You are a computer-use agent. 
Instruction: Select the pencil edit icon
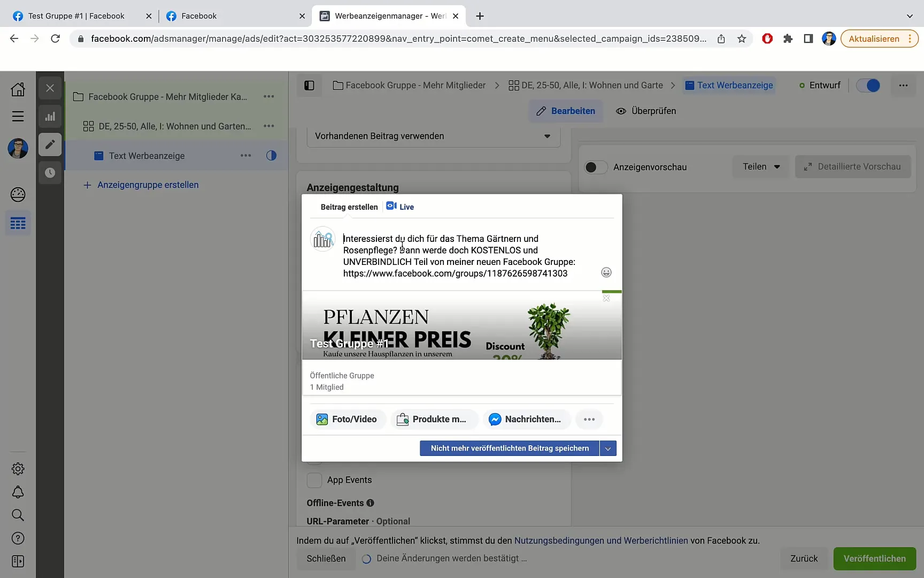[x=50, y=144]
